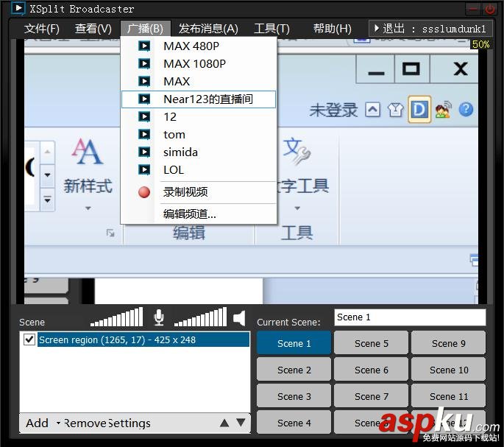Click help question mark in preview

pyautogui.click(x=466, y=110)
